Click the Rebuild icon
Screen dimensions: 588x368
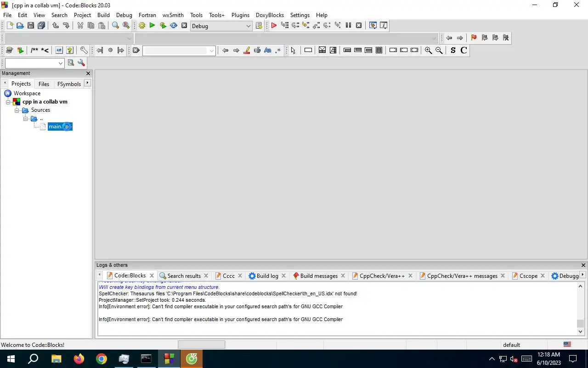tap(174, 26)
